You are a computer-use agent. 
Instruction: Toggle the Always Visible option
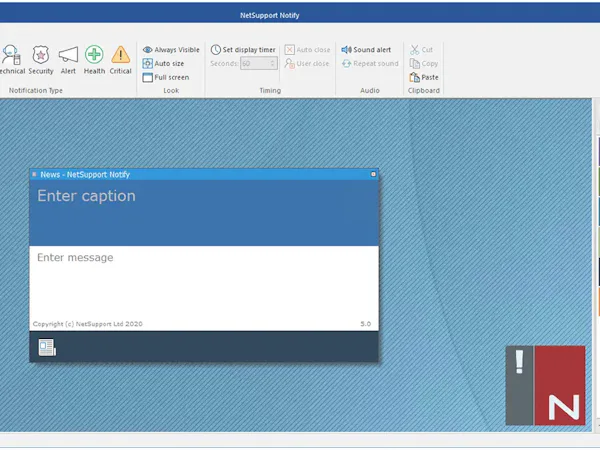coord(171,50)
